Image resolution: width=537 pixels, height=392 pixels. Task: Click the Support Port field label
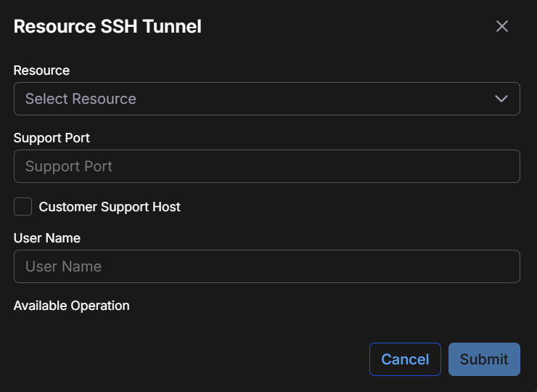pos(52,138)
